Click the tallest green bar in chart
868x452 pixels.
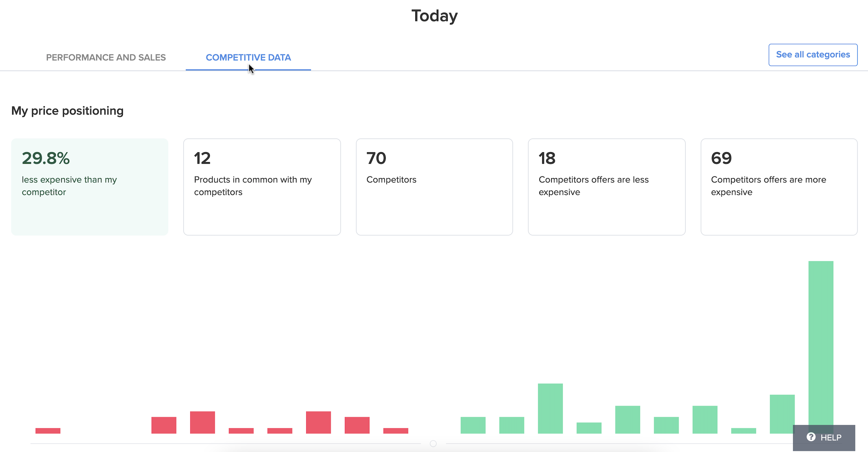(821, 347)
